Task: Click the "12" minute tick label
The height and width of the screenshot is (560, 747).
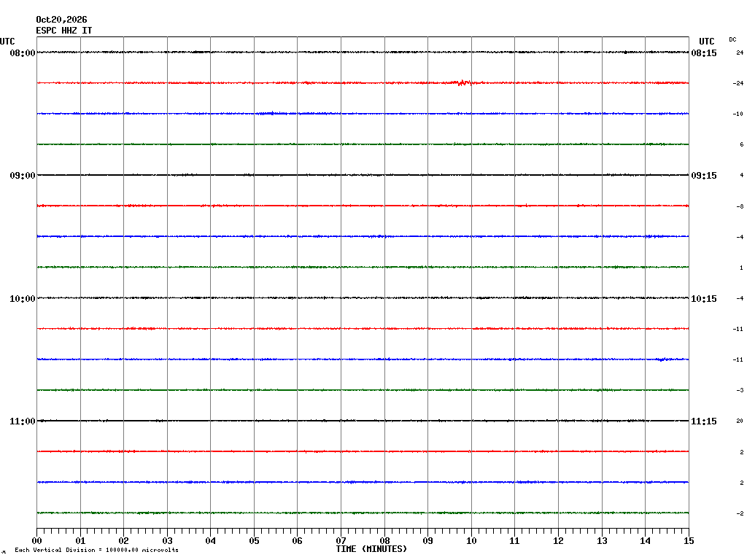Action: point(558,541)
